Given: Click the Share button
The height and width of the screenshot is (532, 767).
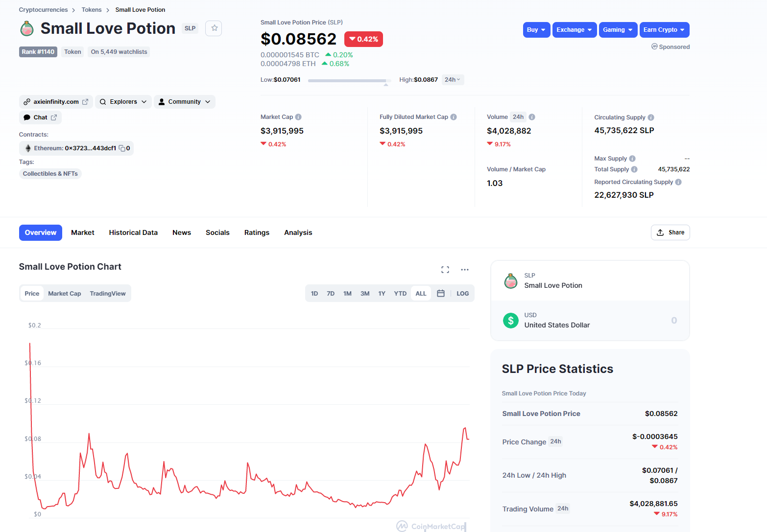Looking at the screenshot, I should (x=670, y=232).
